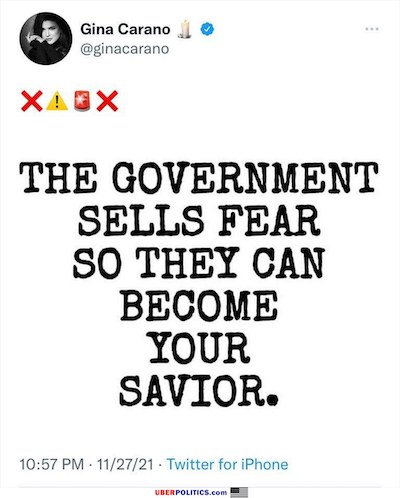This screenshot has width=400, height=498.
Task: Click the UBERPOLITICS.com watermark text
Action: coord(191,492)
